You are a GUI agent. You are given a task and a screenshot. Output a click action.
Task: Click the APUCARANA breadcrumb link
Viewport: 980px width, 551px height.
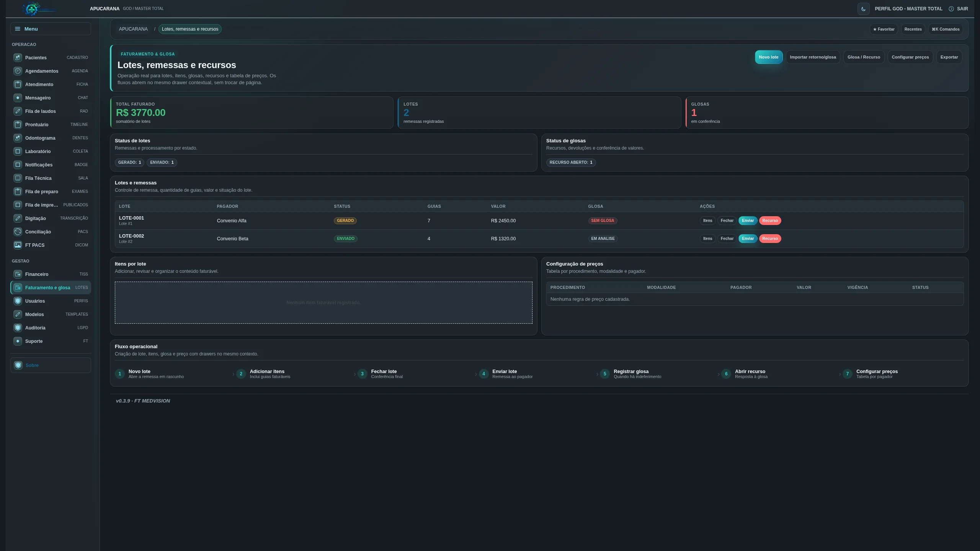[x=133, y=29]
